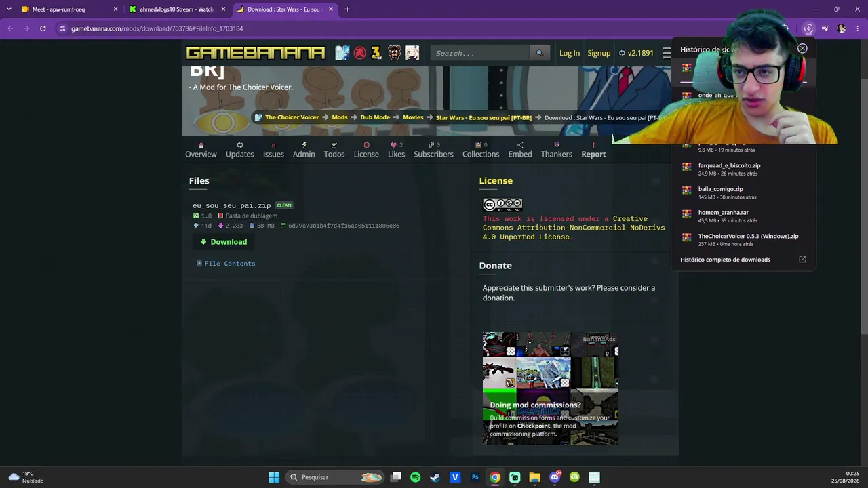Open the hamburger menu icon on GameBanana
This screenshot has height=488, width=868.
(x=667, y=53)
